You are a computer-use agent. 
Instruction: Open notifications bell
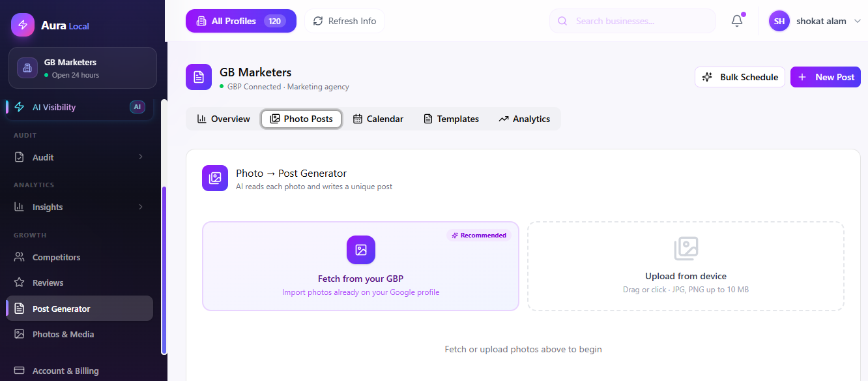pyautogui.click(x=737, y=21)
